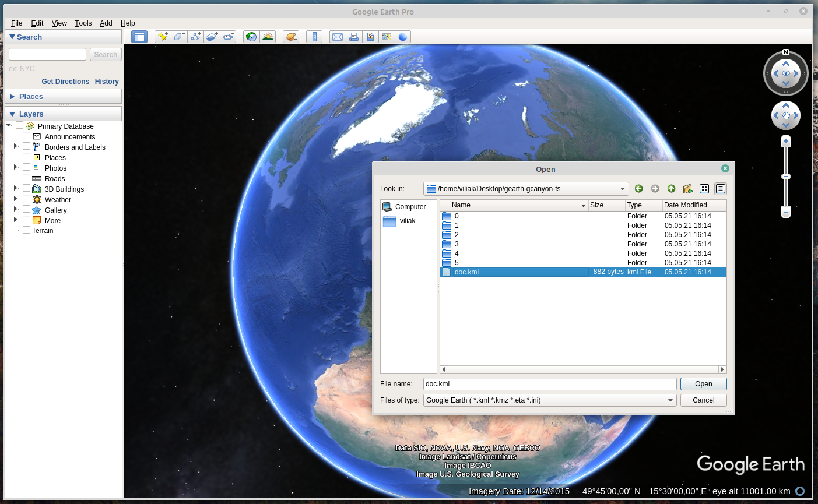Click the Add Placemark pushpin icon
Screen dimensions: 818x504
pyautogui.click(x=163, y=37)
